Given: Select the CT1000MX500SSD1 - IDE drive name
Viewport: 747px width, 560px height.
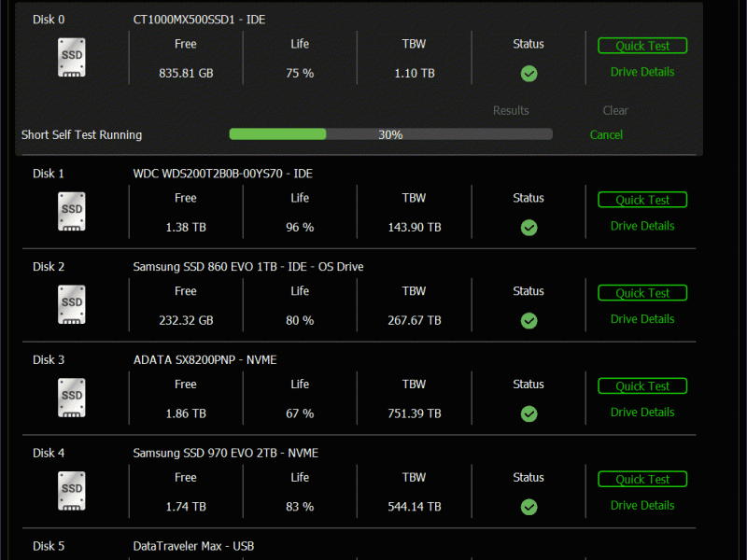Looking at the screenshot, I should coord(199,20).
